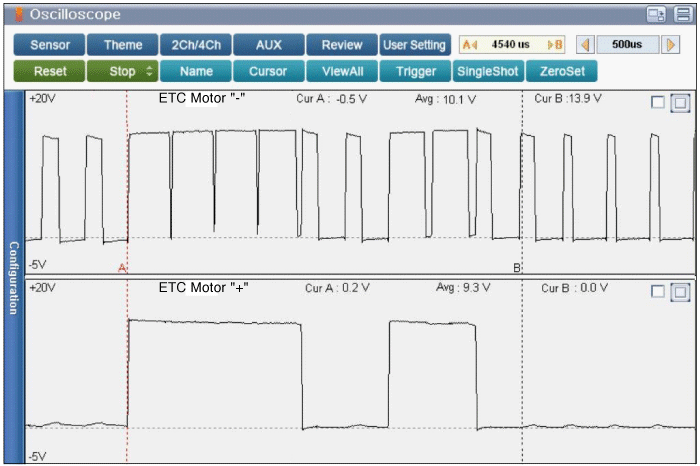Click the list-view icon in title bar

click(683, 15)
